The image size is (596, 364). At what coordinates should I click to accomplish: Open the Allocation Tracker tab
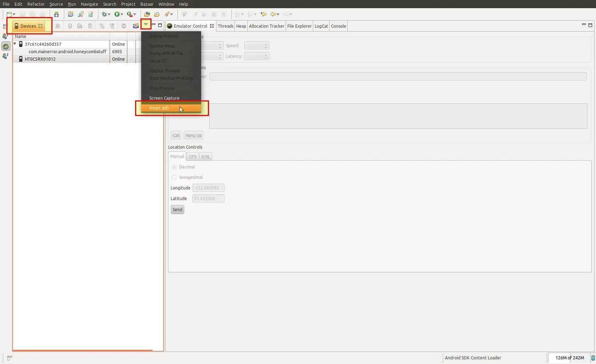coord(267,26)
